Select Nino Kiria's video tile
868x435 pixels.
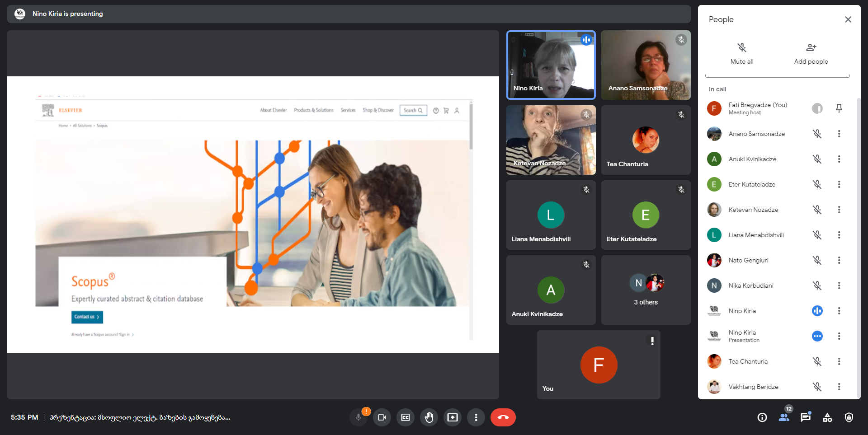tap(551, 65)
